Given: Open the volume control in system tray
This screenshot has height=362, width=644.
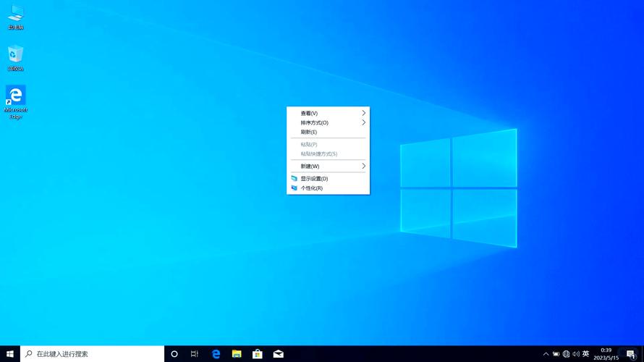Looking at the screenshot, I should (576, 354).
